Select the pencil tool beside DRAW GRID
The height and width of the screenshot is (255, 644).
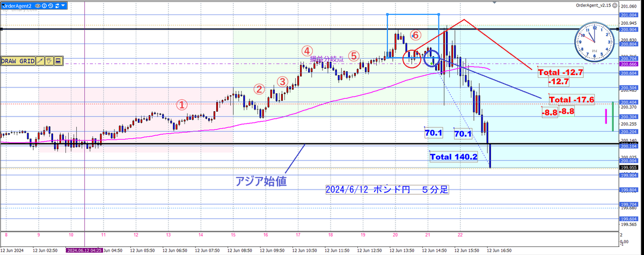tap(40, 61)
